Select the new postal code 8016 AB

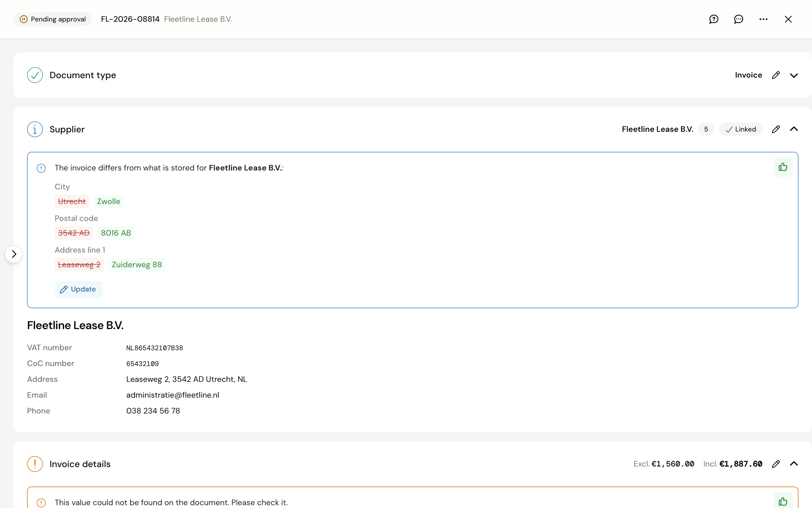[116, 233]
